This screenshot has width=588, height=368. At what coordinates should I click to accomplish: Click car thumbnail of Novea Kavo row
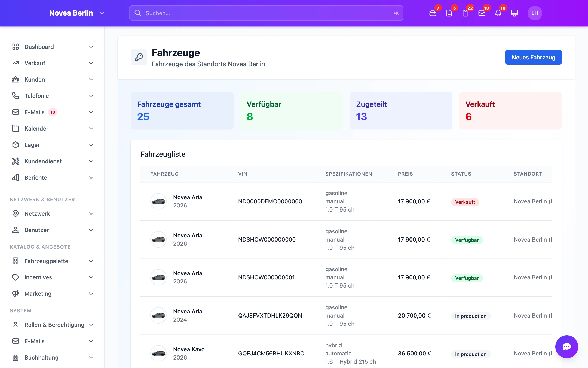[x=158, y=354]
